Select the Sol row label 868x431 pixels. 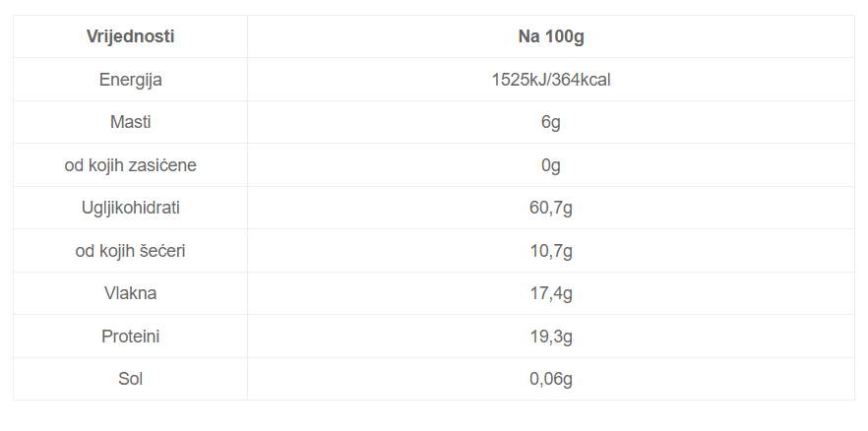tap(130, 379)
